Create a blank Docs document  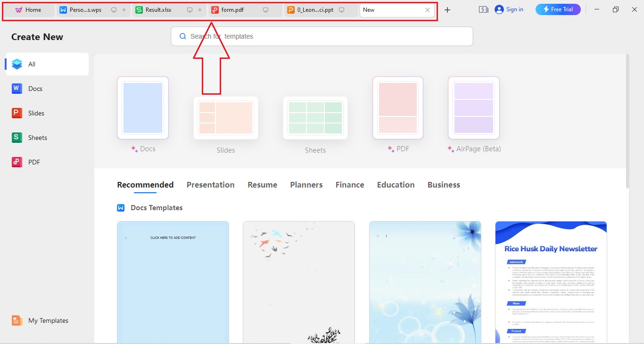(x=143, y=108)
